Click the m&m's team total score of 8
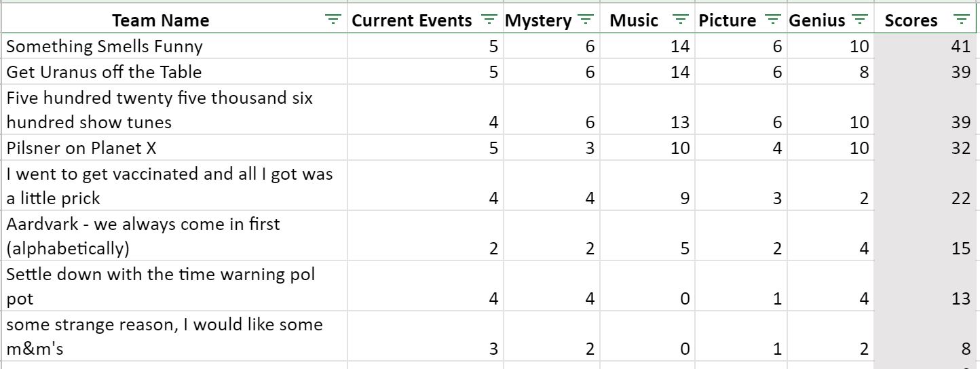 964,349
